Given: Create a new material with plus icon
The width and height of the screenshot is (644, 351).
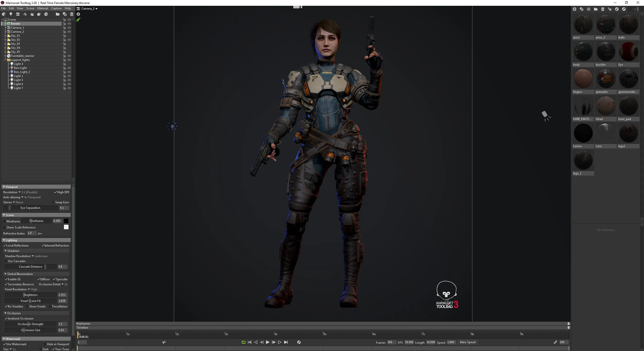Looking at the screenshot, I should [x=575, y=9].
